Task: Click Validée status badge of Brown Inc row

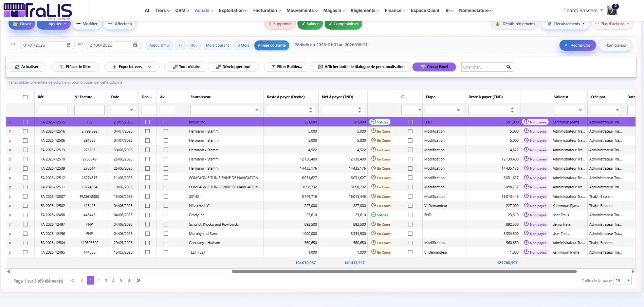Action: [380, 122]
